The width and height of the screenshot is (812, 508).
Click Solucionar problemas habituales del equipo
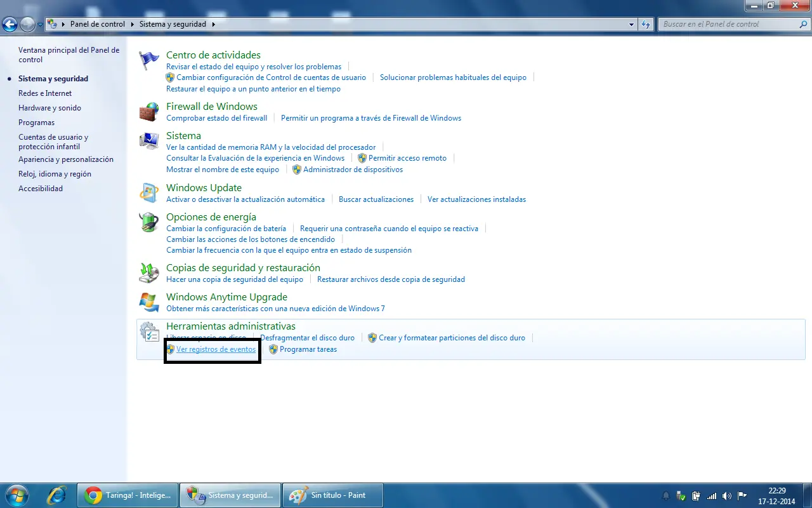tap(453, 77)
